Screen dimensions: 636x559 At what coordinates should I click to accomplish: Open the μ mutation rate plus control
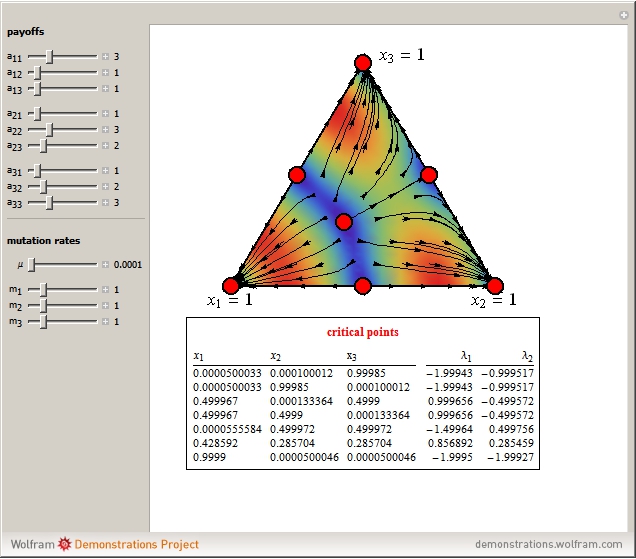point(105,264)
